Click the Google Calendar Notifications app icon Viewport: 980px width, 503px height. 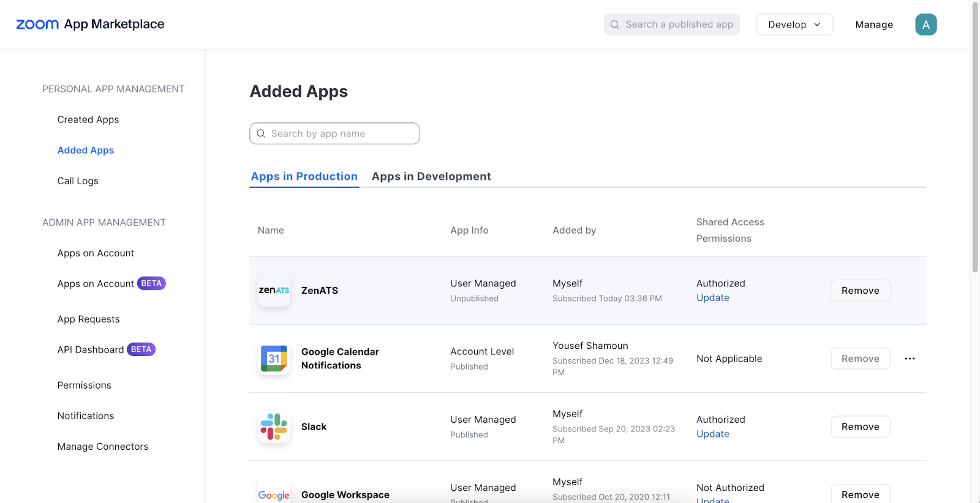[274, 359]
